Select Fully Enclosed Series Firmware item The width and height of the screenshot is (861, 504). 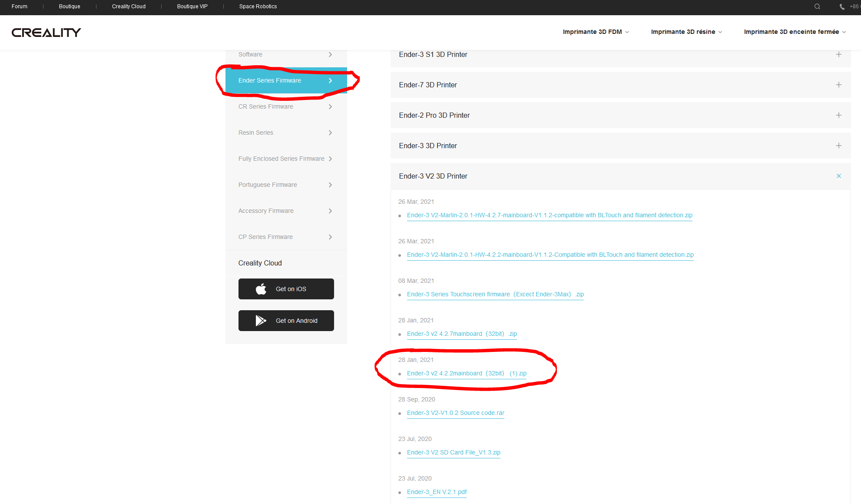[x=286, y=159]
